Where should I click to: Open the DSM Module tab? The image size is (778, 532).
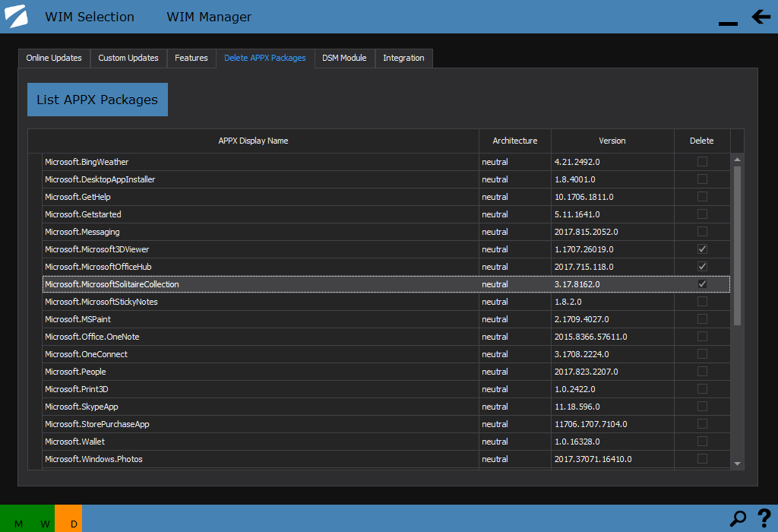pyautogui.click(x=344, y=58)
